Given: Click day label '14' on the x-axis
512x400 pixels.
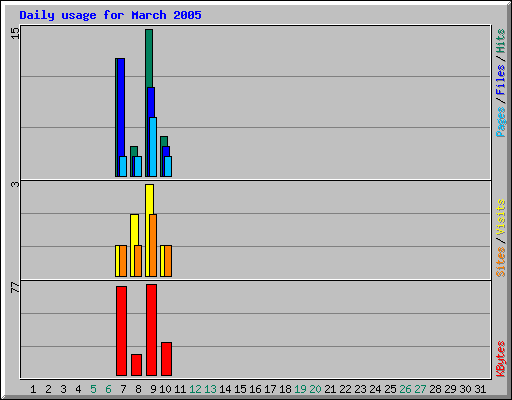Looking at the screenshot, I should tap(225, 389).
